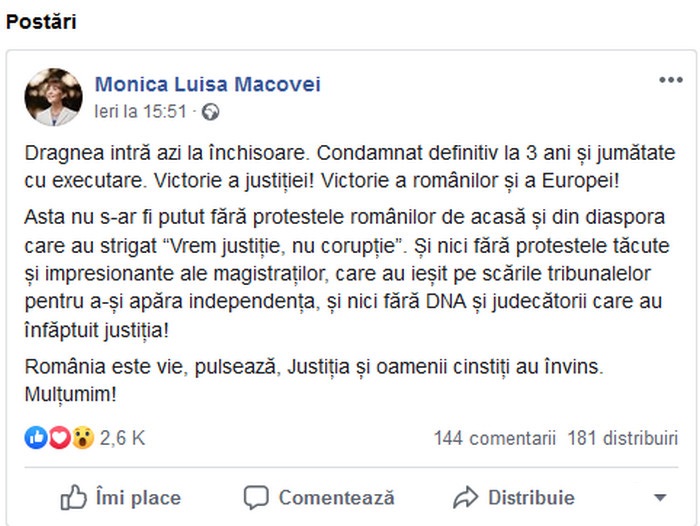Like the post with Îmi place

point(121,497)
